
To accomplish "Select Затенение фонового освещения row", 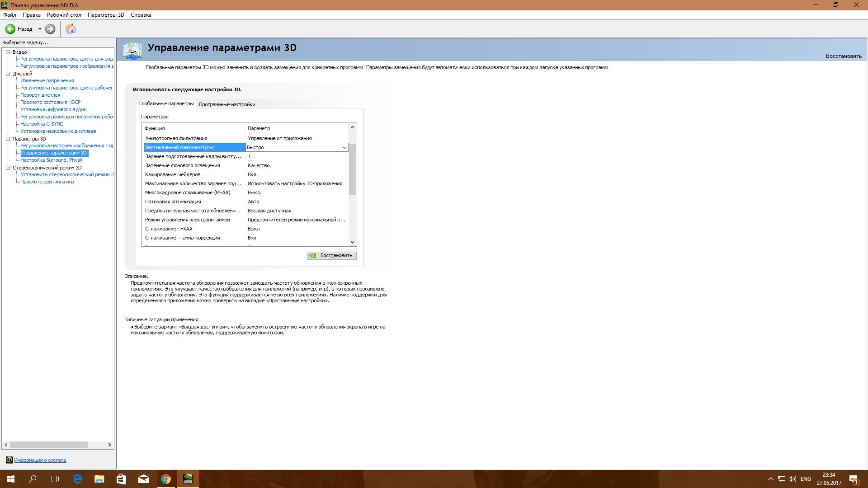I will click(x=246, y=165).
